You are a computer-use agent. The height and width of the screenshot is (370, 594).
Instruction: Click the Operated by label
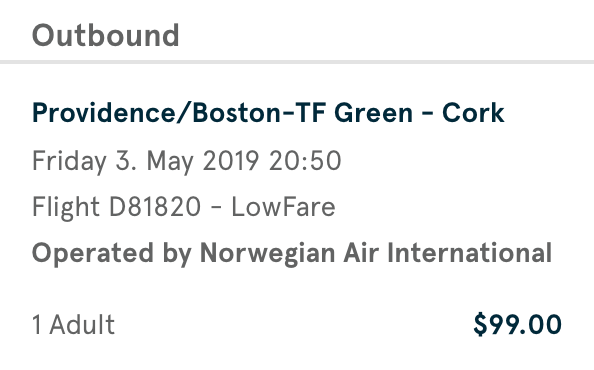pyautogui.click(x=112, y=254)
